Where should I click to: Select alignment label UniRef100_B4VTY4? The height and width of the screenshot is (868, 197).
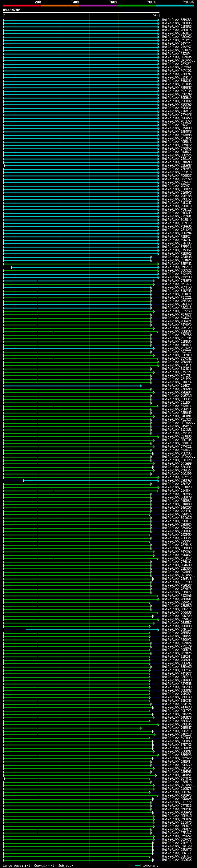click(177, 43)
